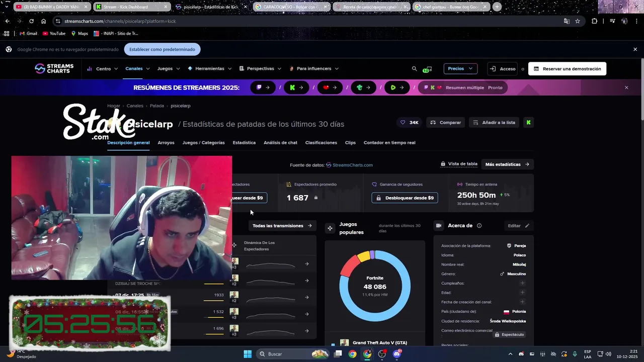The width and height of the screenshot is (644, 362).
Task: Open Discord from the taskbar
Action: click(x=397, y=354)
